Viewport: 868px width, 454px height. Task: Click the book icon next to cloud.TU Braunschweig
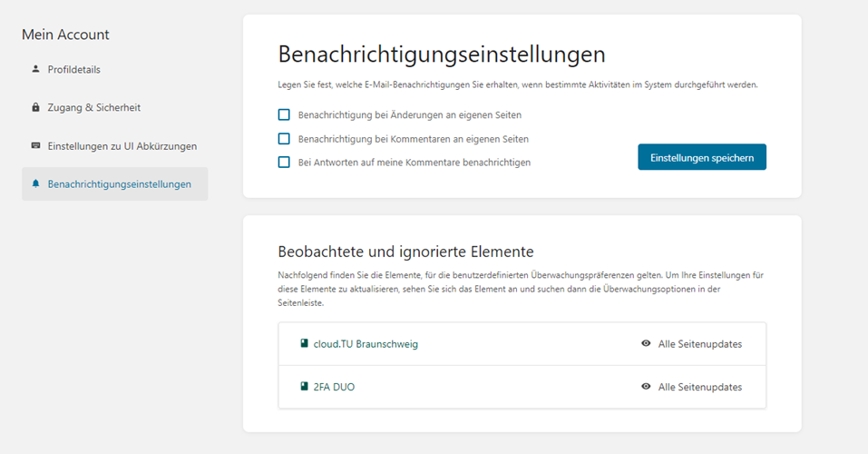click(x=305, y=344)
